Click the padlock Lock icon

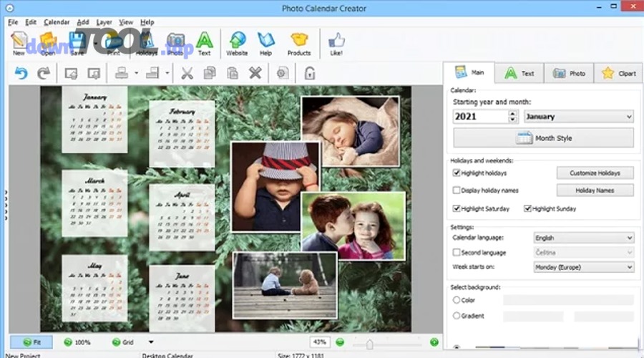309,73
